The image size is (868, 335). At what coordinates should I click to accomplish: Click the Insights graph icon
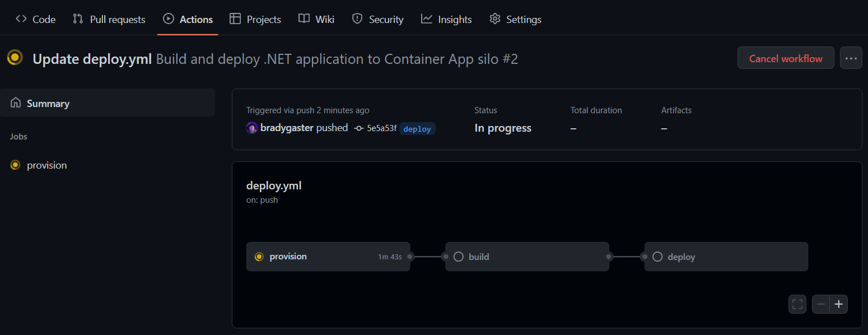(427, 18)
